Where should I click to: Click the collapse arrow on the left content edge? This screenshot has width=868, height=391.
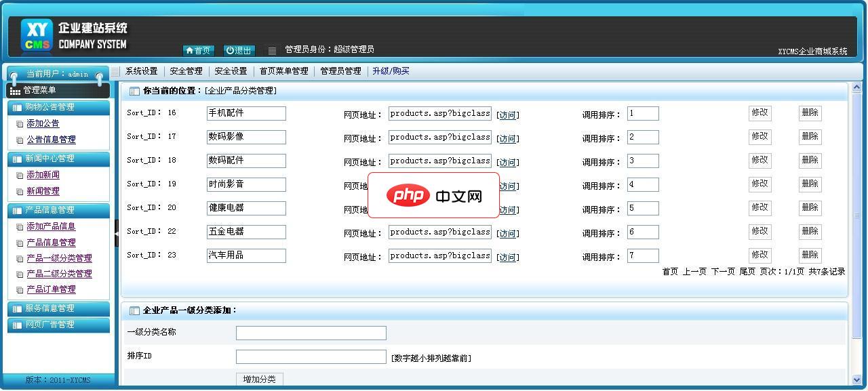click(x=117, y=234)
